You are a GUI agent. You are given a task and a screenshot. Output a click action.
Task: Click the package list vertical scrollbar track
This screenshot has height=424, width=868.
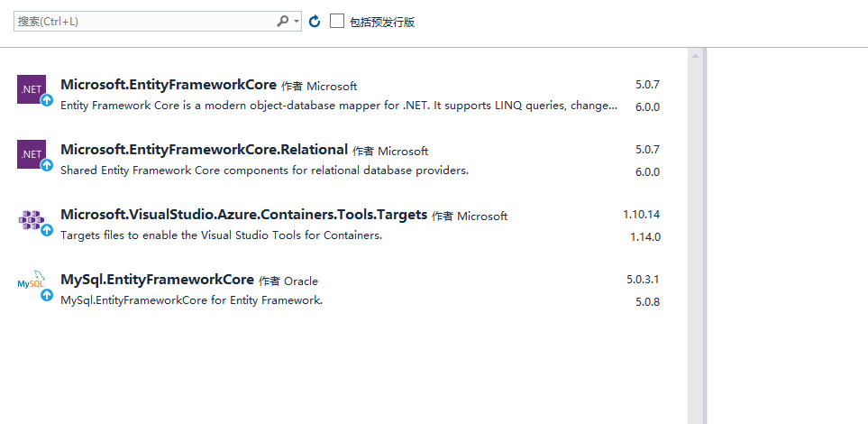tap(695, 271)
